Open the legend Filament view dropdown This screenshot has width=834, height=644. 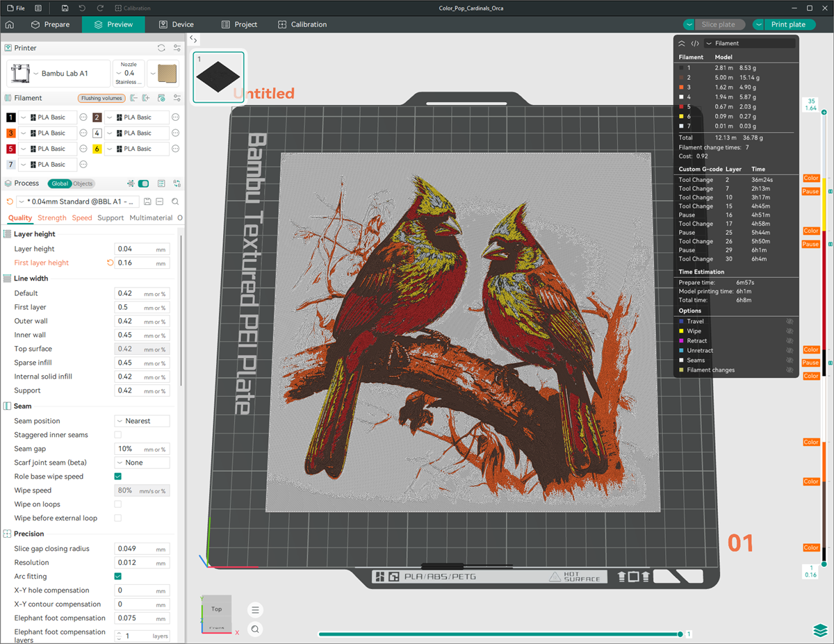[x=749, y=43]
